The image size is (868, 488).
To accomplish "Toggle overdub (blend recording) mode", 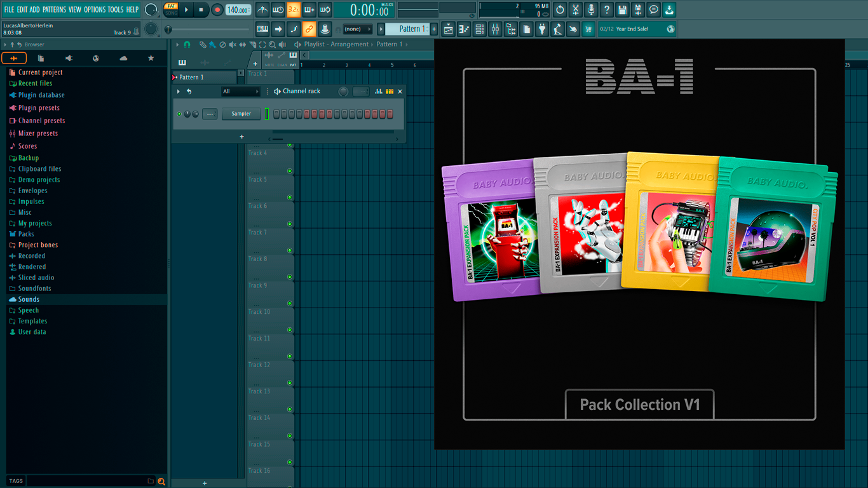I will [309, 10].
